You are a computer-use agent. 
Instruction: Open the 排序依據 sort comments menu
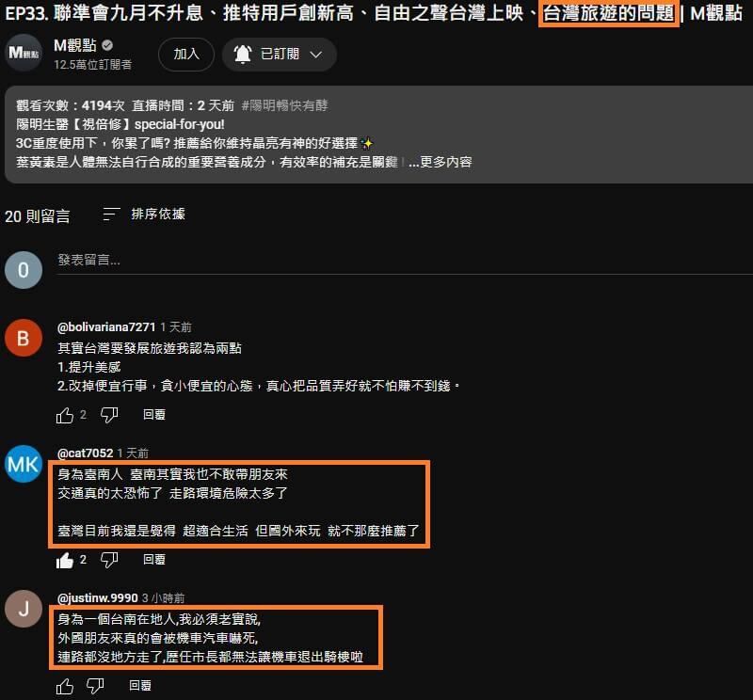(144, 215)
